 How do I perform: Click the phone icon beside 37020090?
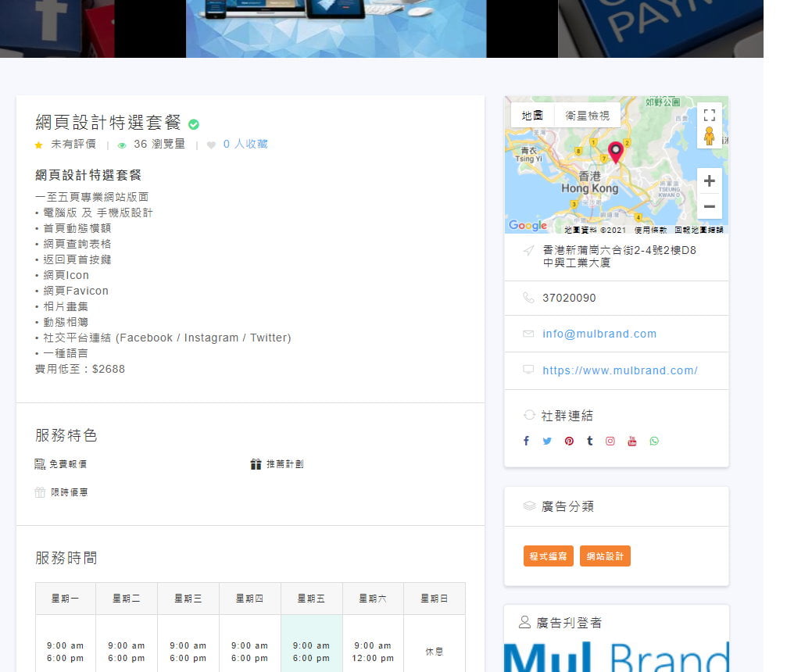528,298
